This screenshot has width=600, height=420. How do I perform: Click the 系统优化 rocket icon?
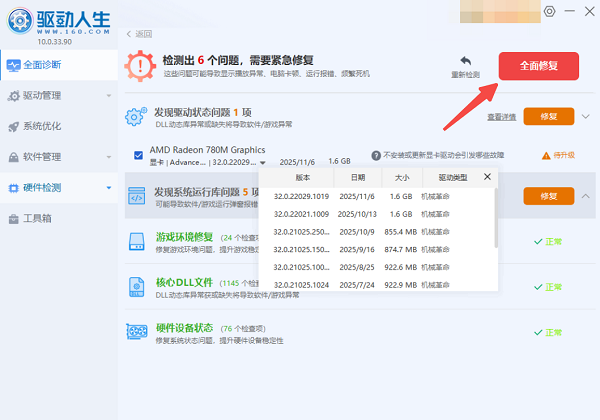(x=14, y=127)
